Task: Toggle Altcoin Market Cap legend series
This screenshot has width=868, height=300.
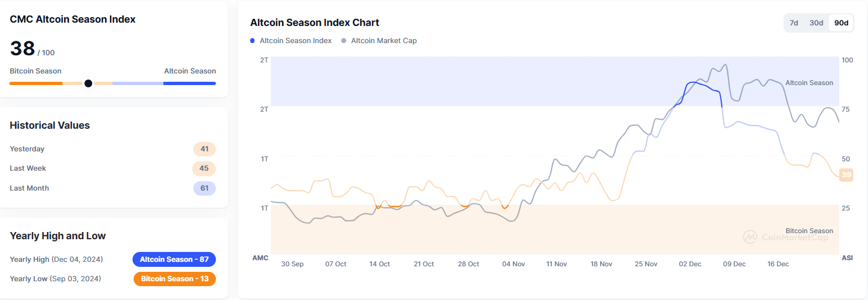Action: [x=384, y=41]
